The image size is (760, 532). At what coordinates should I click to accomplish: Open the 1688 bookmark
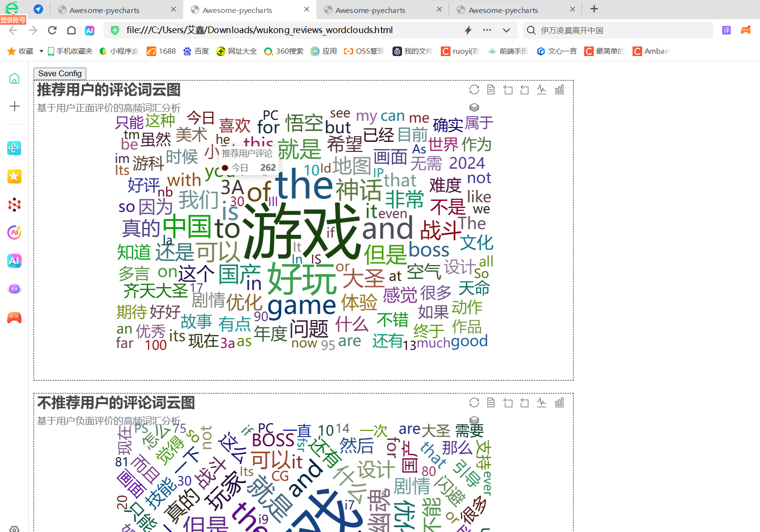tap(161, 51)
